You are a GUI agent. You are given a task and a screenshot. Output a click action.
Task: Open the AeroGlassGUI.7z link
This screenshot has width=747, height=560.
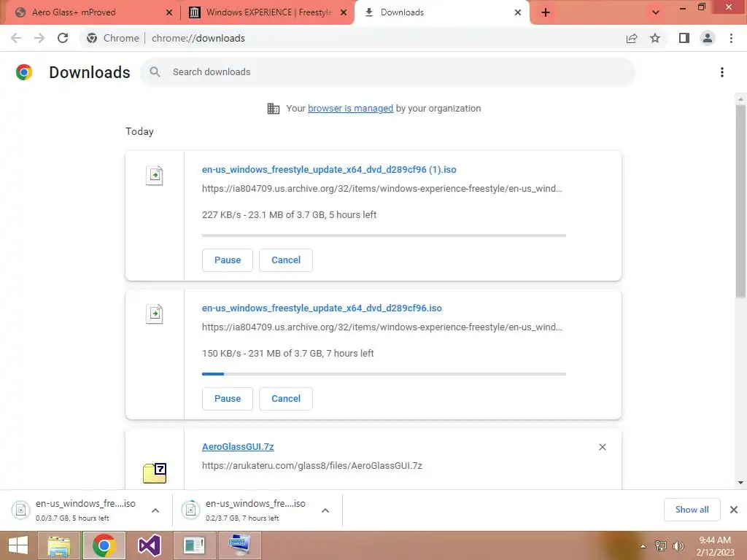click(238, 447)
